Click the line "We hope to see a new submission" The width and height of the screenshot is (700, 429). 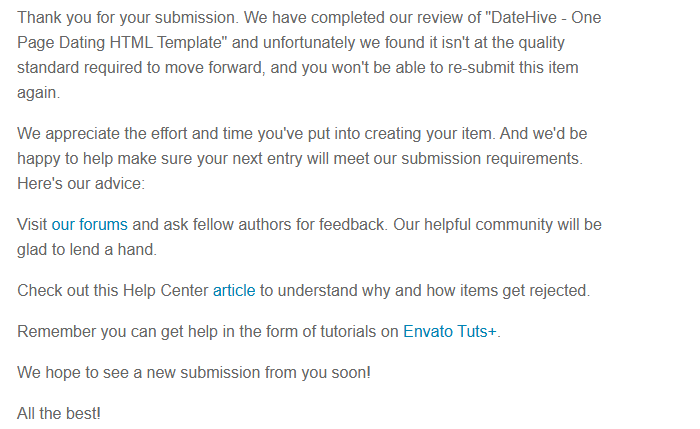point(193,373)
